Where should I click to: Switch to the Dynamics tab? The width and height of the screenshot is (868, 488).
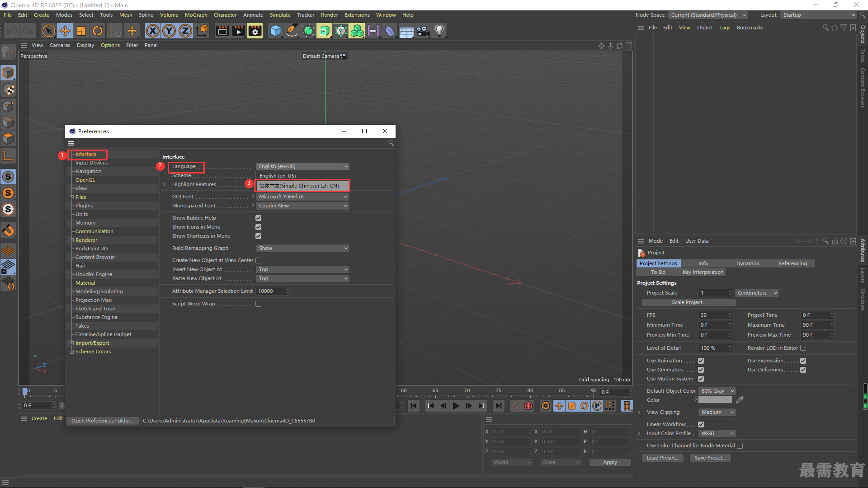click(x=748, y=263)
